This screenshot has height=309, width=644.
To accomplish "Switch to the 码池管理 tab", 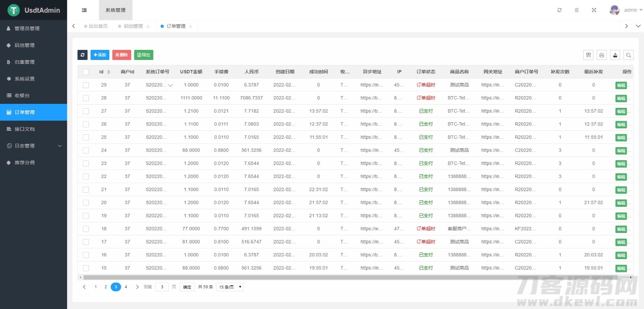I will tap(133, 26).
